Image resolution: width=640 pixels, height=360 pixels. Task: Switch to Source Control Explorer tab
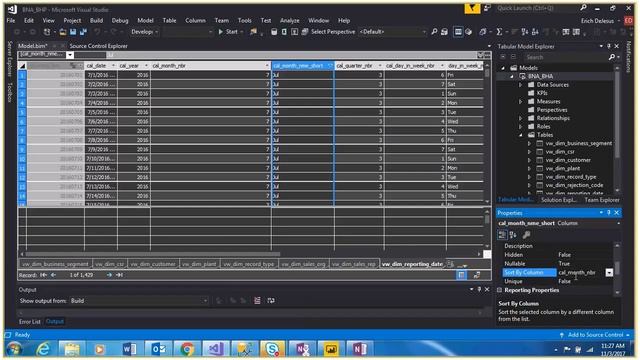pyautogui.click(x=98, y=46)
